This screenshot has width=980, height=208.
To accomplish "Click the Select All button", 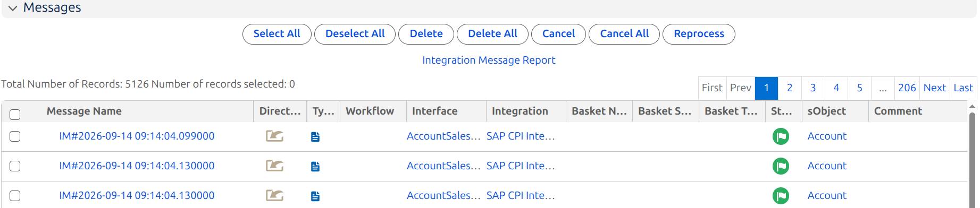I will coord(277,34).
